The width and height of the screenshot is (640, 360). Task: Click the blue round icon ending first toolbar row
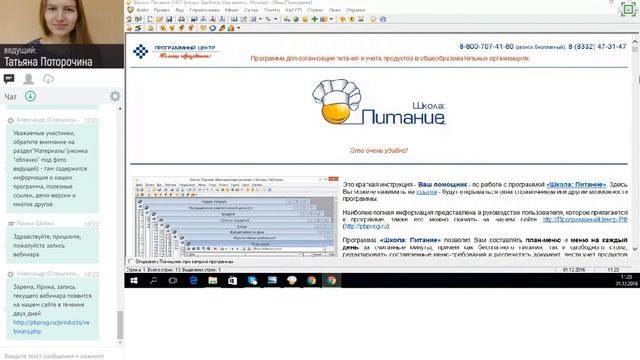coord(383,19)
